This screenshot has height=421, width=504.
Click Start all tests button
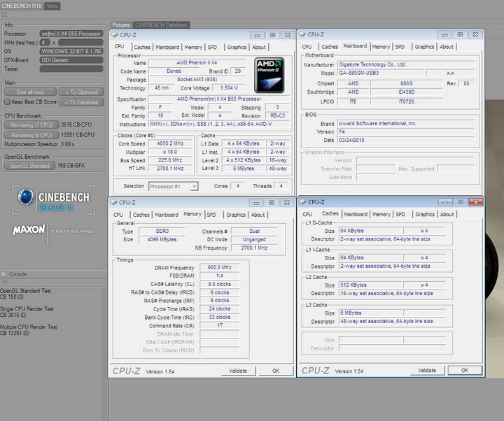[x=30, y=92]
